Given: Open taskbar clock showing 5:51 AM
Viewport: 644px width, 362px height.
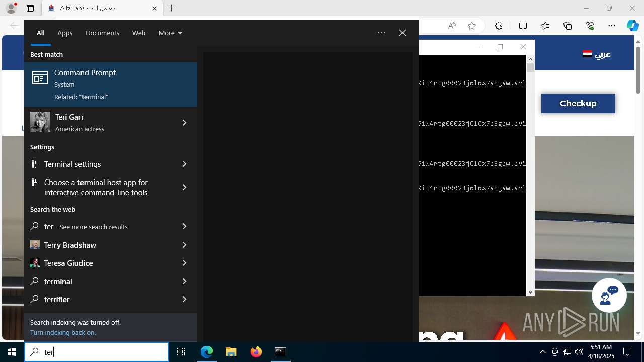Looking at the screenshot, I should 601,352.
